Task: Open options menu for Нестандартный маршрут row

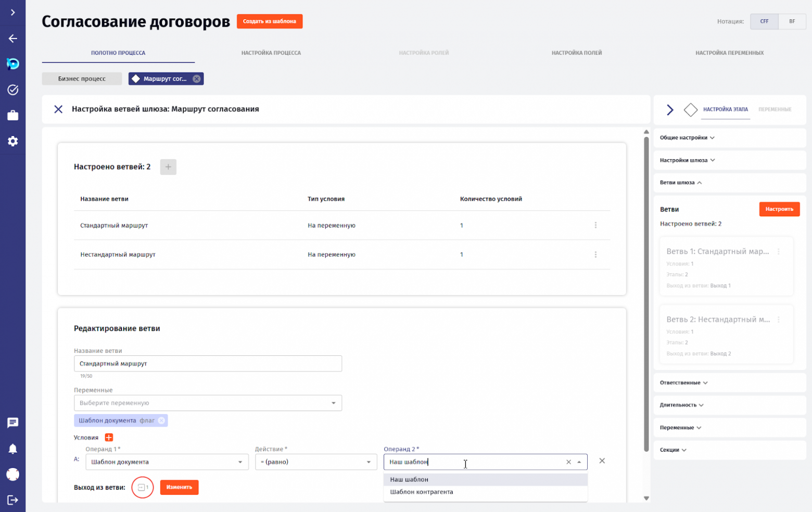Action: tap(595, 254)
